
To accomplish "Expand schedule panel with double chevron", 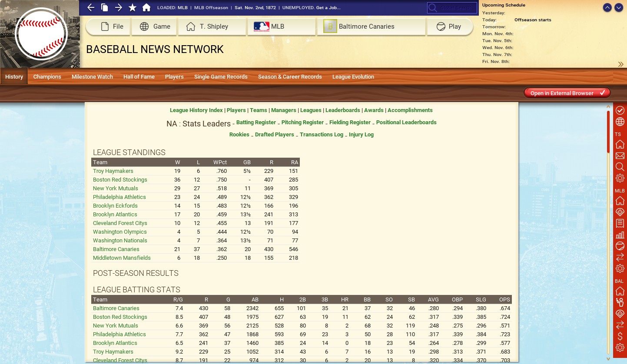I will point(620,64).
